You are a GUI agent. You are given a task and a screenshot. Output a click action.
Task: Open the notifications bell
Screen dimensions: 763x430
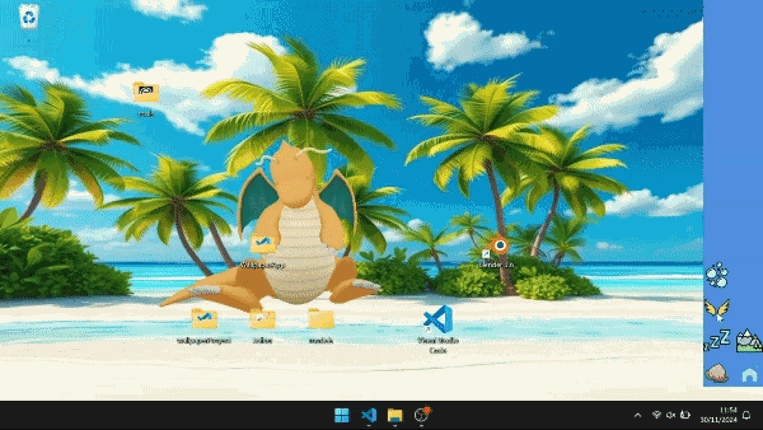click(x=746, y=415)
